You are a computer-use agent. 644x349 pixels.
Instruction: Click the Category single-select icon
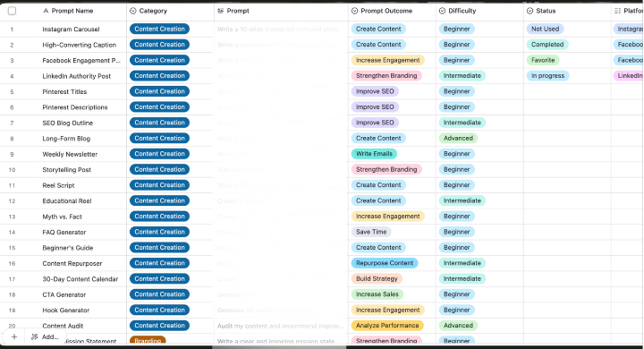[x=132, y=11]
